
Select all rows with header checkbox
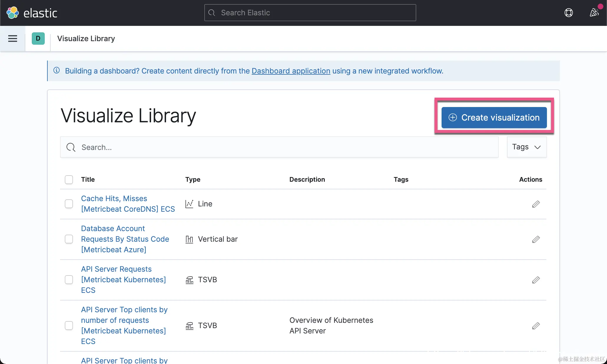pyautogui.click(x=69, y=180)
